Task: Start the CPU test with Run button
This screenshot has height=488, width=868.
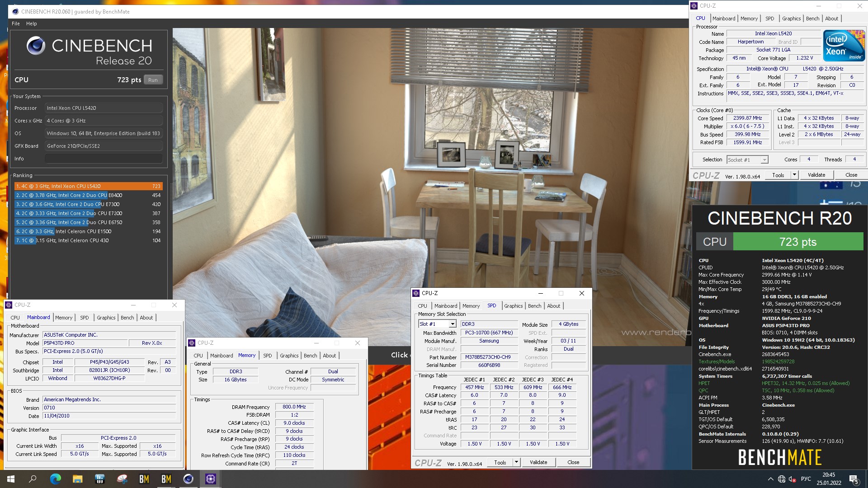Action: pos(153,80)
